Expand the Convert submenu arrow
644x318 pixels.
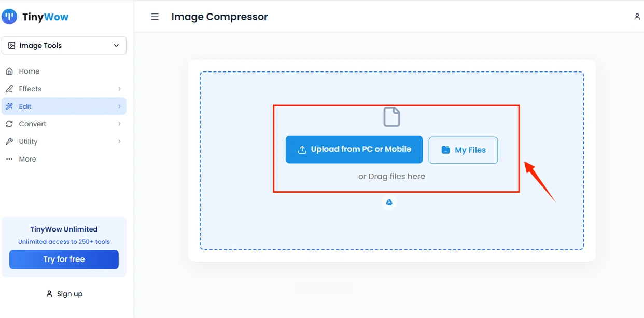point(119,124)
